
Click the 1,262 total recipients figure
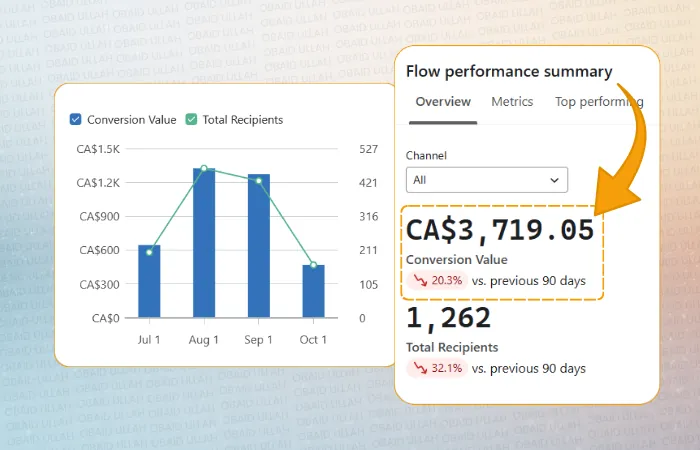tap(448, 318)
